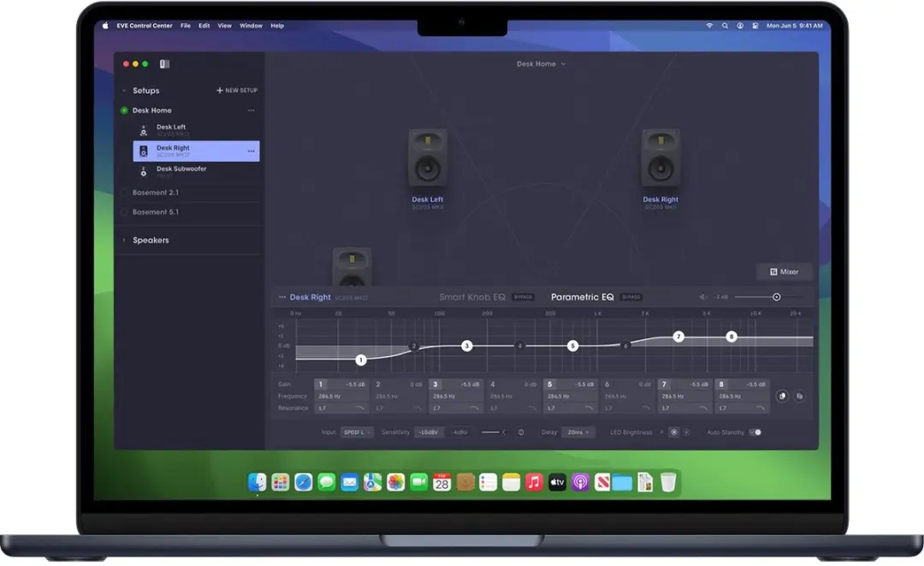The width and height of the screenshot is (924, 566).
Task: Select EQ node 7 on the graph
Action: click(x=678, y=337)
